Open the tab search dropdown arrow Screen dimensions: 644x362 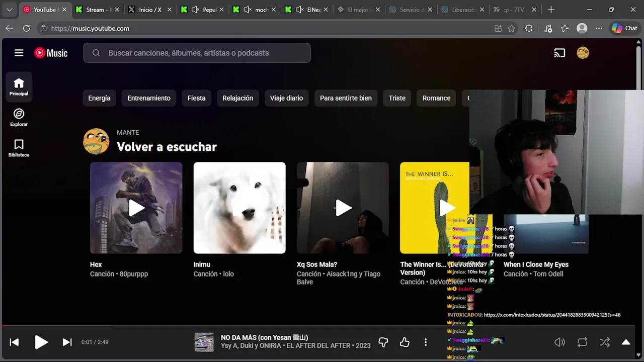(x=9, y=10)
